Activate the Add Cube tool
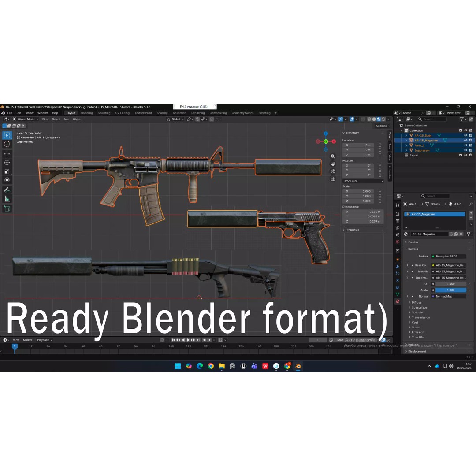This screenshot has height=476, width=476. point(7,208)
